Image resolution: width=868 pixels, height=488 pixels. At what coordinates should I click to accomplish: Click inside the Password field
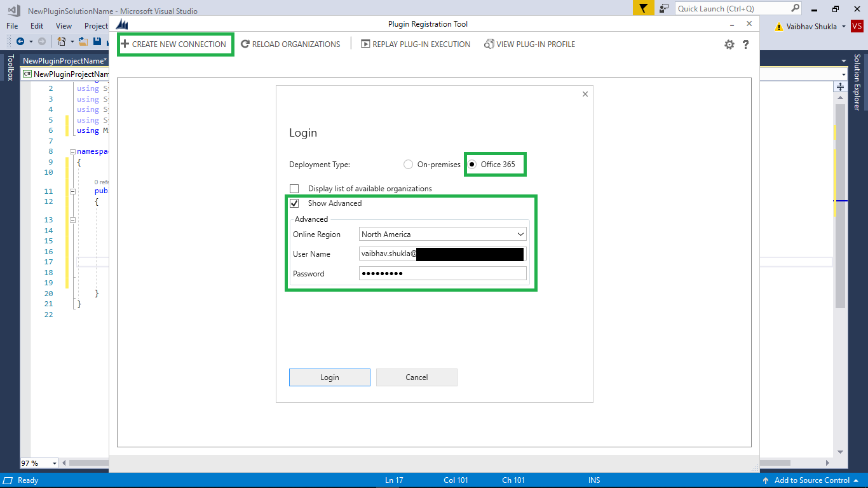(442, 273)
